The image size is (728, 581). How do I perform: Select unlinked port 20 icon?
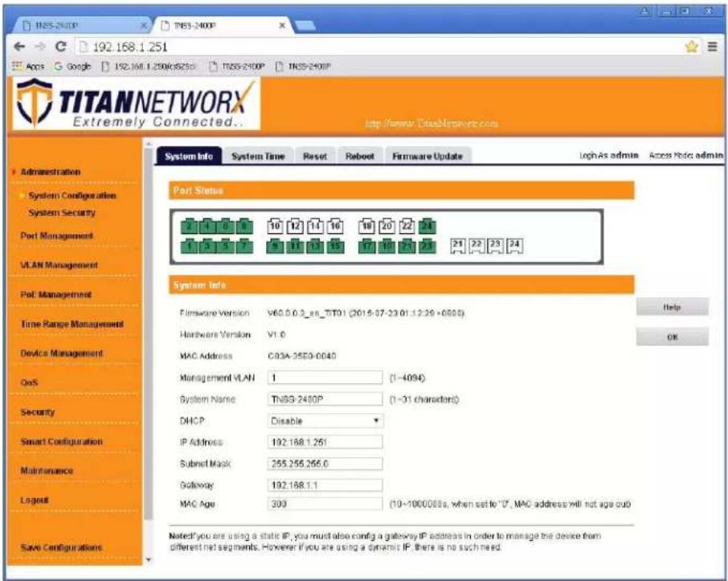[x=386, y=226]
